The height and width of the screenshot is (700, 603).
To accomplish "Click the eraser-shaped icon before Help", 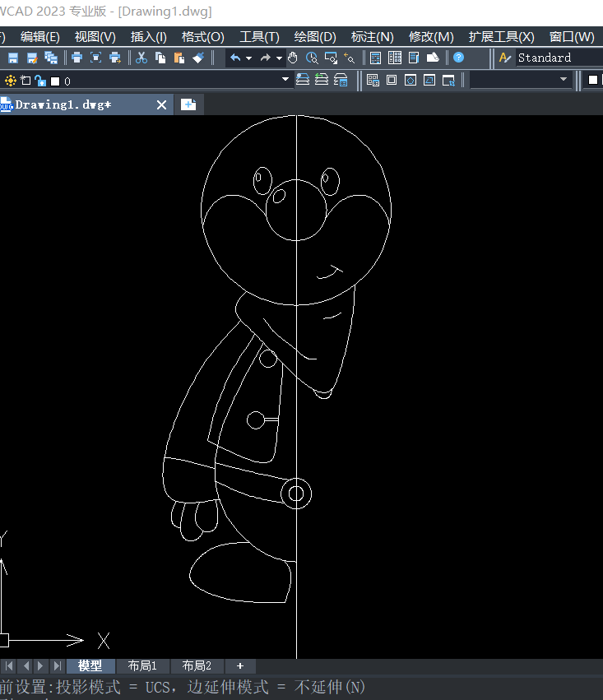I will pyautogui.click(x=433, y=58).
